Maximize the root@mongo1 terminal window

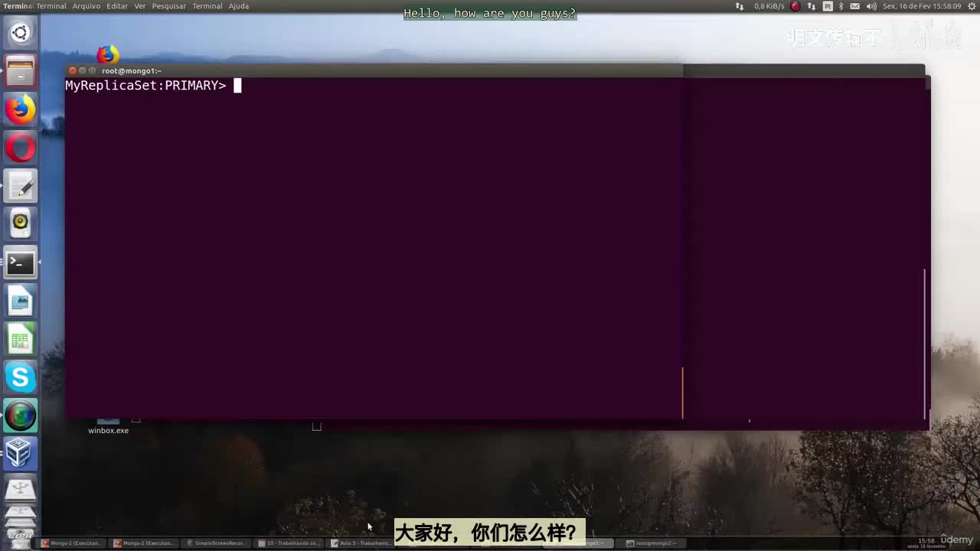coord(93,70)
